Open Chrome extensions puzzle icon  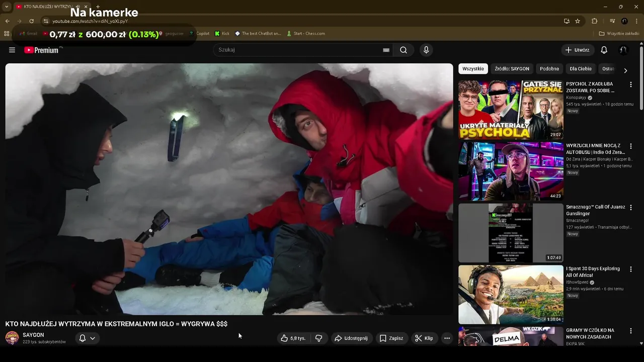click(594, 21)
